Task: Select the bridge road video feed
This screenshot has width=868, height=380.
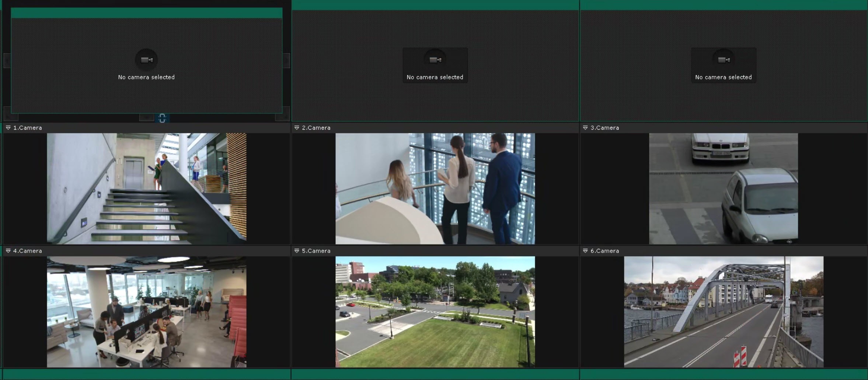Action: [x=723, y=312]
